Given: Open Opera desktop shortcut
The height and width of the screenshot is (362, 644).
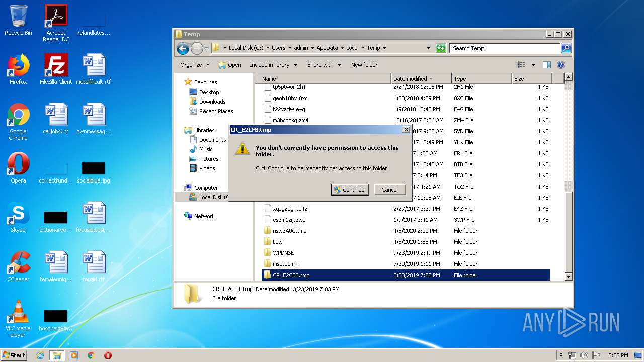Looking at the screenshot, I should [x=18, y=168].
